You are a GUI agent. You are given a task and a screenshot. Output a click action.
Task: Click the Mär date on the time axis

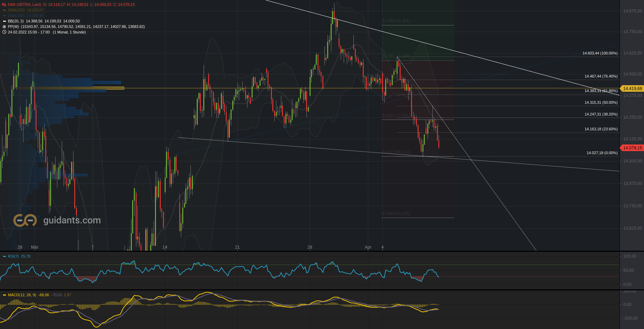coord(35,247)
